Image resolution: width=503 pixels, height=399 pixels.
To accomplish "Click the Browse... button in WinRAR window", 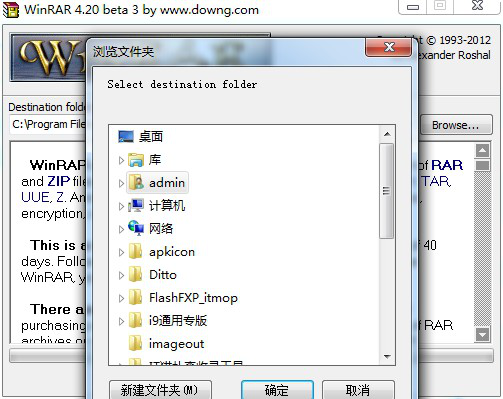I will click(456, 125).
